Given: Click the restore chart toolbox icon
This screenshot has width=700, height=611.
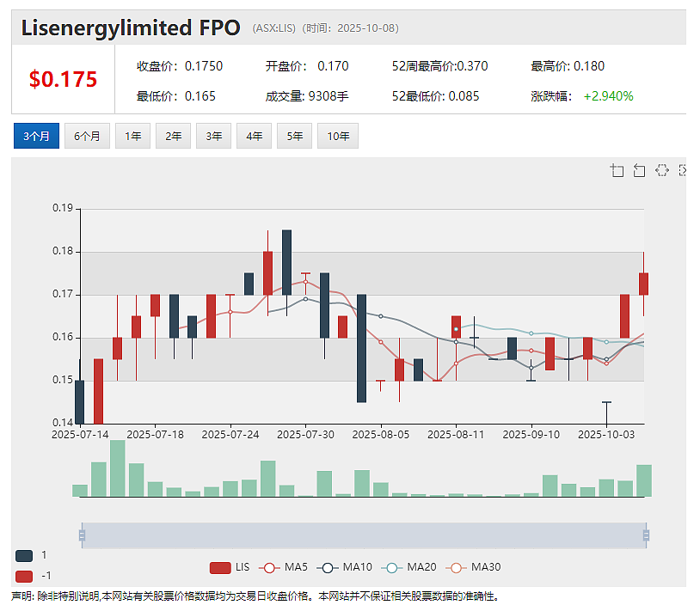Looking at the screenshot, I should pyautogui.click(x=661, y=170).
